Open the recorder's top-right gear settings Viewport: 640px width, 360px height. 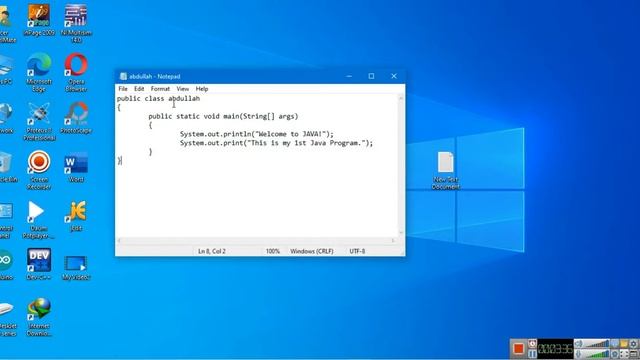pos(633,344)
